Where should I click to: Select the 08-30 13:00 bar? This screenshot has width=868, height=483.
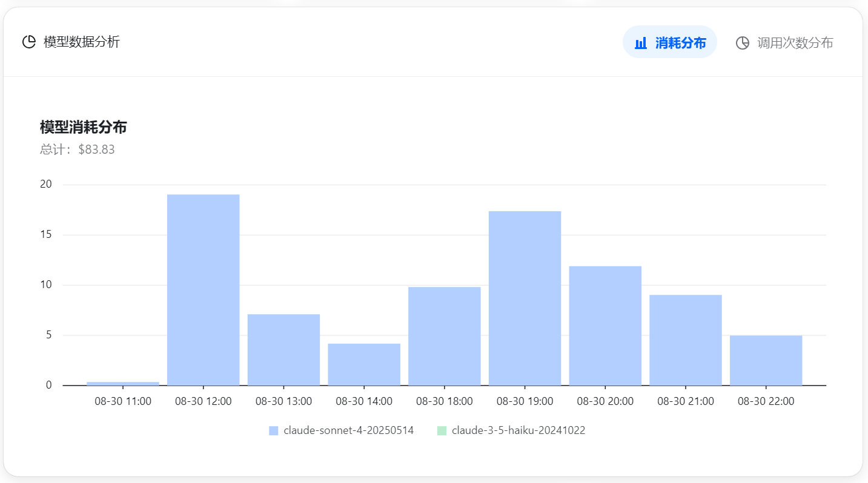tap(283, 350)
